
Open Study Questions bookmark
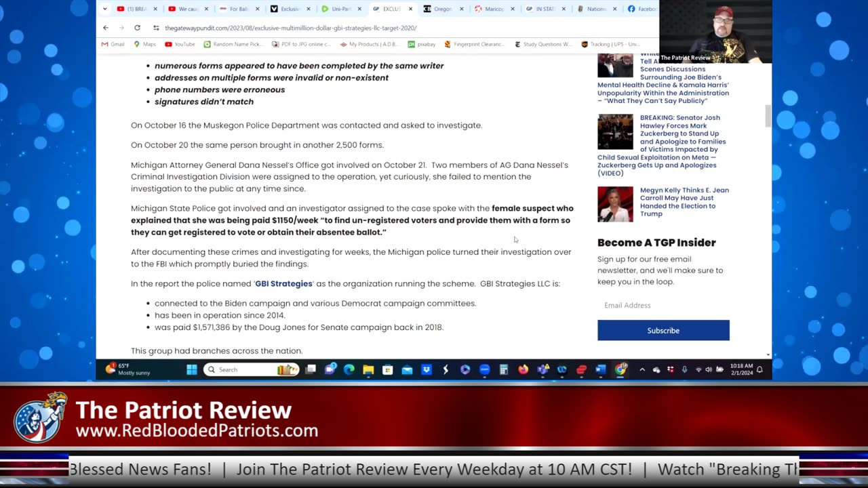[542, 44]
